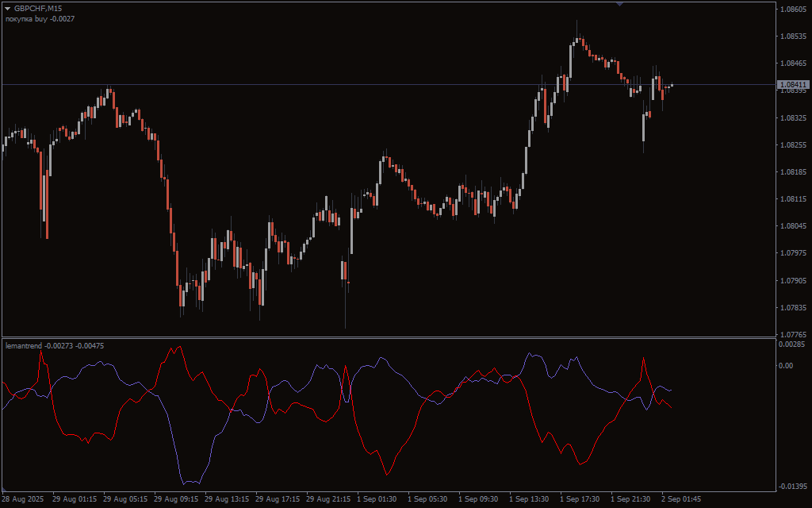Viewport: 812px width, 508px height.
Task: Open the dropdown arrow beside GBPCHF,M15
Action: (8, 8)
